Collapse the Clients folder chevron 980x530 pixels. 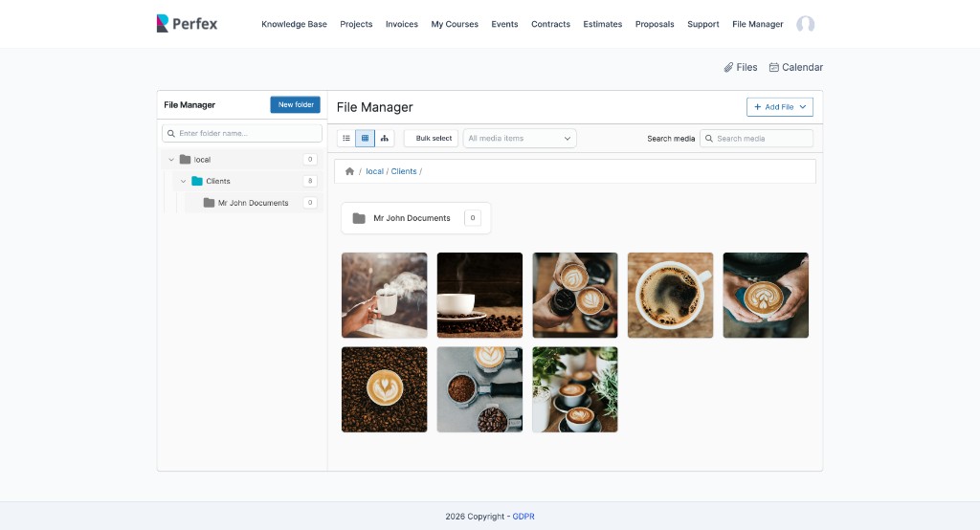point(184,181)
